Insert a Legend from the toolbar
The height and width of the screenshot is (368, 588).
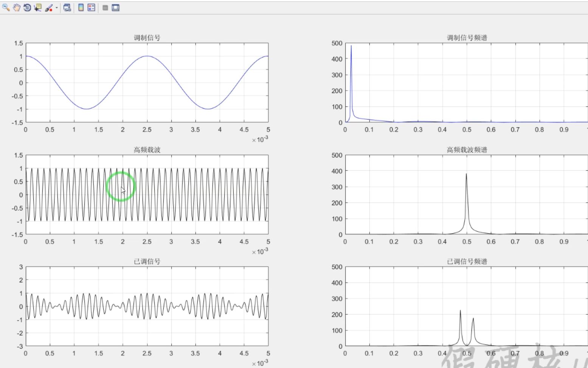[91, 8]
